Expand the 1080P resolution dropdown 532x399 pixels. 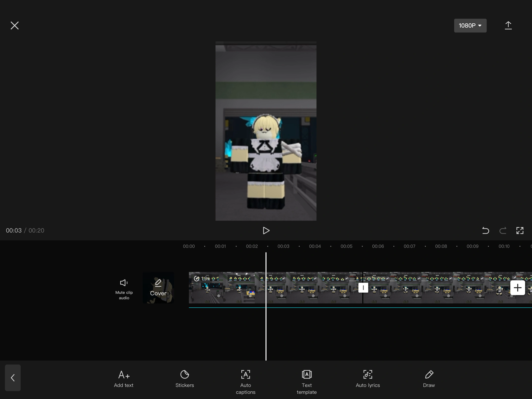(x=470, y=26)
